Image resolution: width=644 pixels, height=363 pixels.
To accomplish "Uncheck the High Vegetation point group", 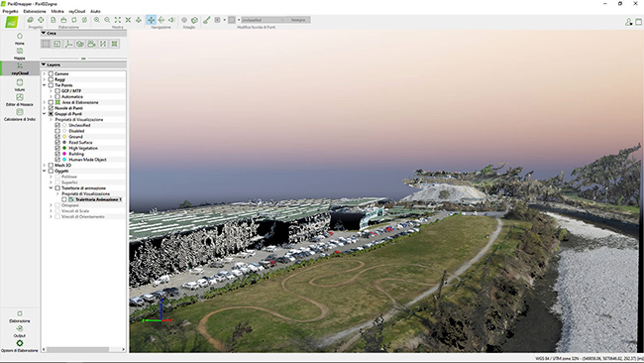I will tap(57, 148).
